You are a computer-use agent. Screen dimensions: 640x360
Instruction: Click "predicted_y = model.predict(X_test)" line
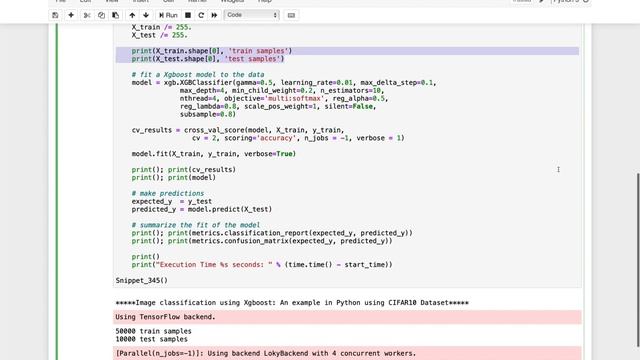coord(202,209)
